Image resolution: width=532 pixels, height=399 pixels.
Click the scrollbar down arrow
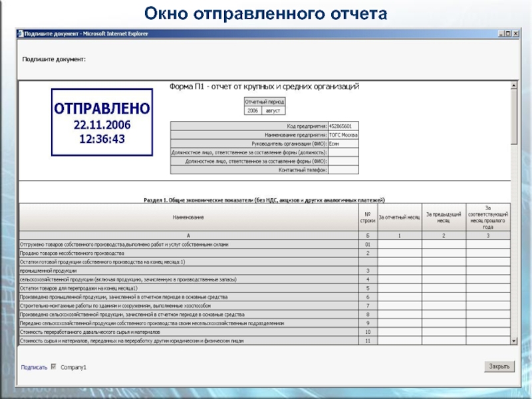point(514,341)
